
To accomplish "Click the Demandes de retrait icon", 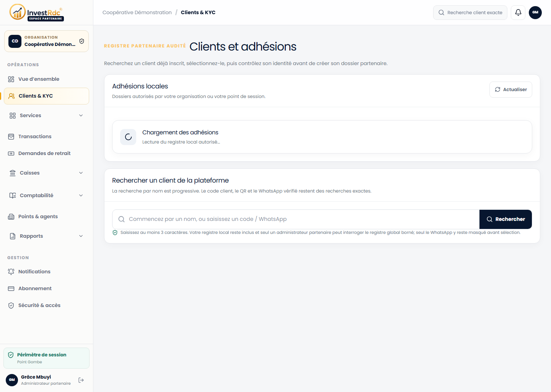I will [11, 154].
